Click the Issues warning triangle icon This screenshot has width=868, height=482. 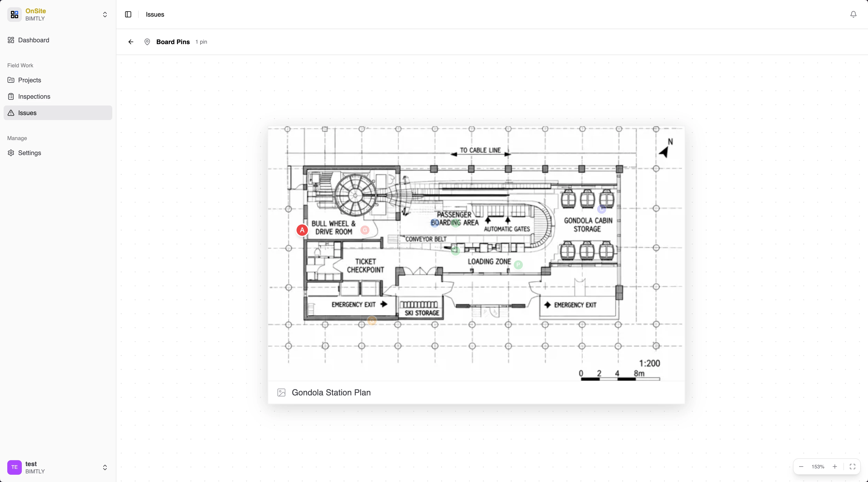click(x=10, y=113)
